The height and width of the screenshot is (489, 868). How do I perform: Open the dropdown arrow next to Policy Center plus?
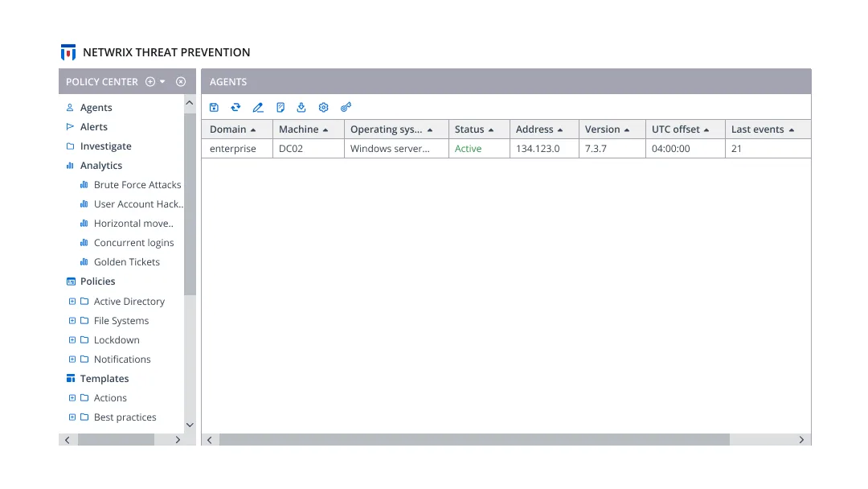coord(162,81)
